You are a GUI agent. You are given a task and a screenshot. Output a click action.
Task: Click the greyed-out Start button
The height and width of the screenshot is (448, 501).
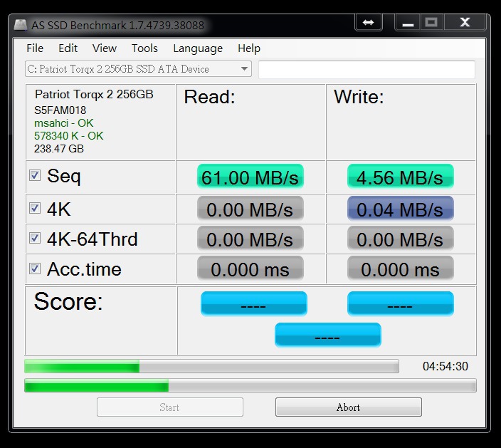tap(170, 407)
